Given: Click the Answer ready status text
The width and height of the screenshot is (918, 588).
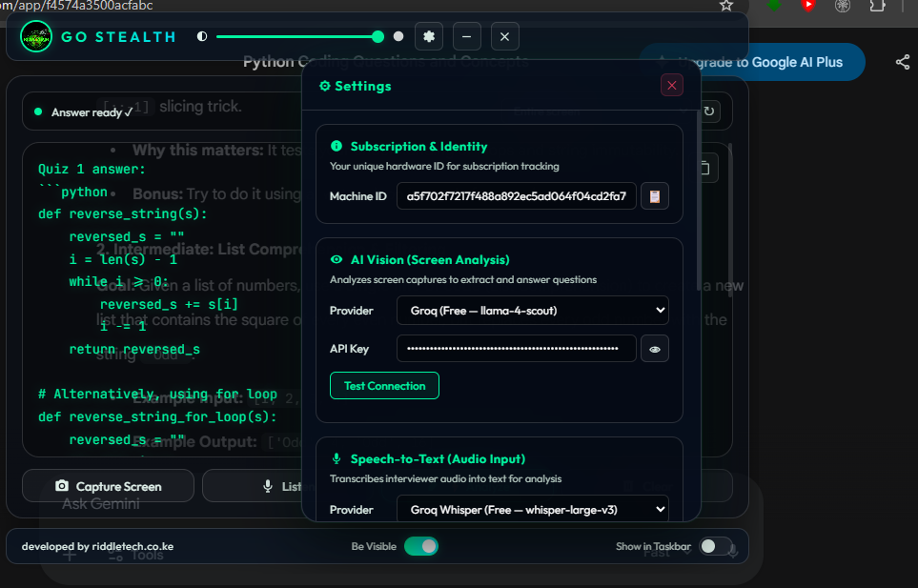Looking at the screenshot, I should point(92,112).
